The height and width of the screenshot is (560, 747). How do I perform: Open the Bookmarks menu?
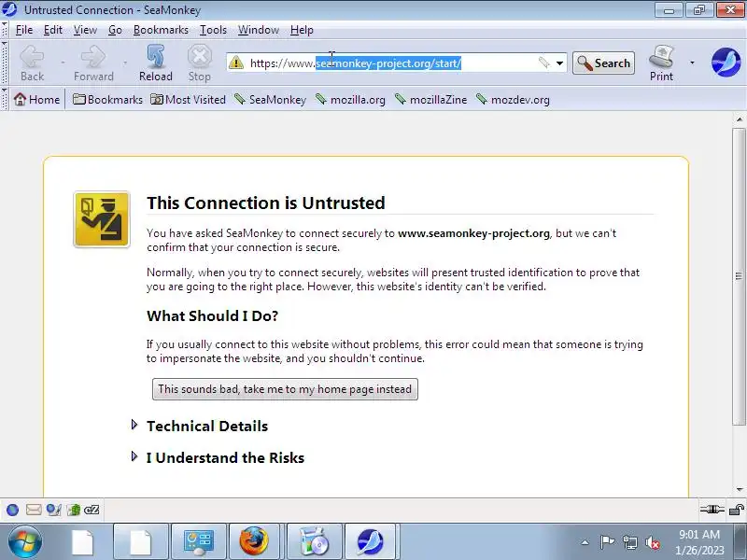161,30
